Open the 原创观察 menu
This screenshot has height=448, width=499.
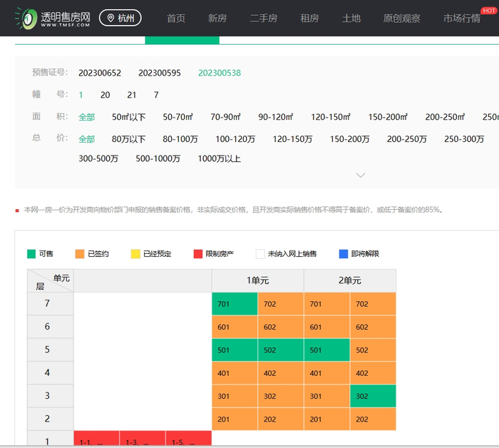coord(401,18)
